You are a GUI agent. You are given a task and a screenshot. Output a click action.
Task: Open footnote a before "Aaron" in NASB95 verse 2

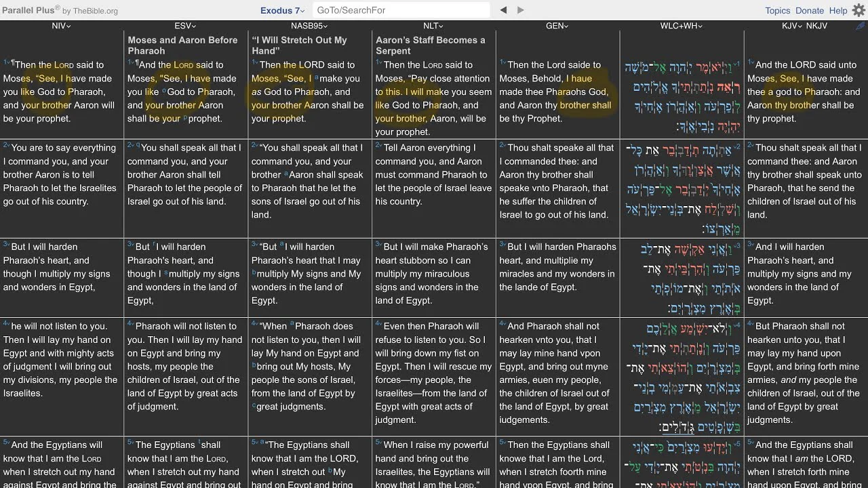(x=287, y=173)
